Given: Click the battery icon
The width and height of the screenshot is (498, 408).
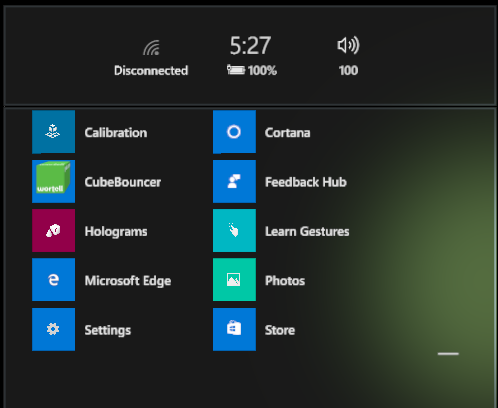Looking at the screenshot, I should pyautogui.click(x=236, y=70).
